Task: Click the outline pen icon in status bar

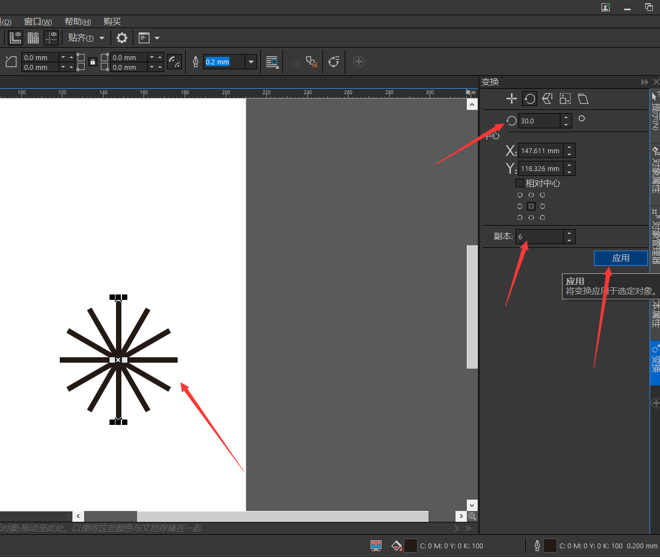Action: [537, 546]
